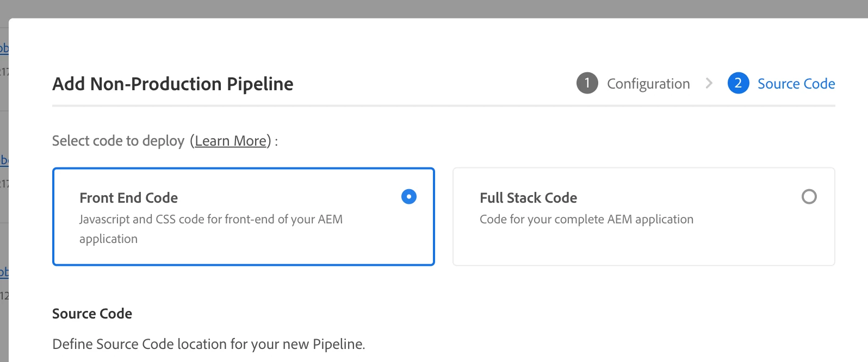
Task: Click the complete AEM application description text
Action: pyautogui.click(x=586, y=220)
